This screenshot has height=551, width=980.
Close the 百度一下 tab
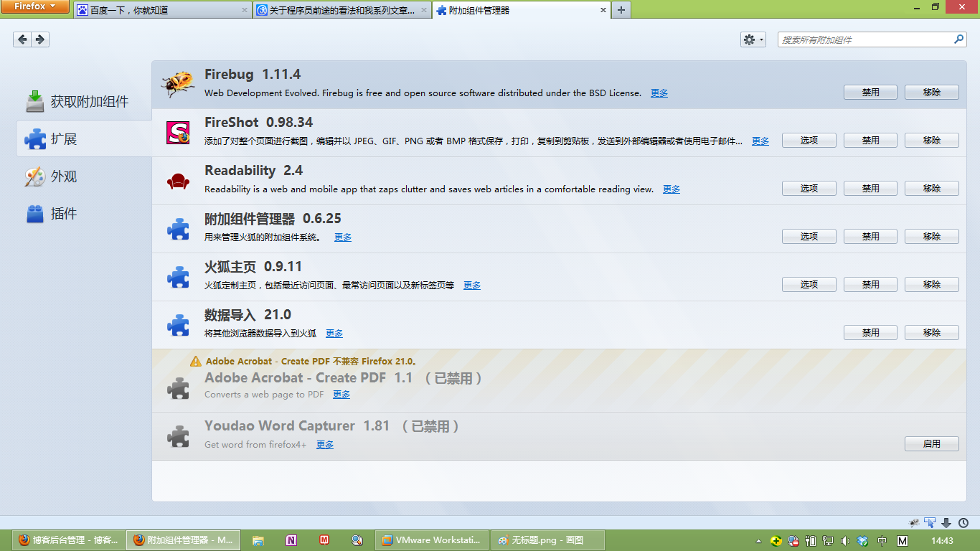pyautogui.click(x=245, y=10)
